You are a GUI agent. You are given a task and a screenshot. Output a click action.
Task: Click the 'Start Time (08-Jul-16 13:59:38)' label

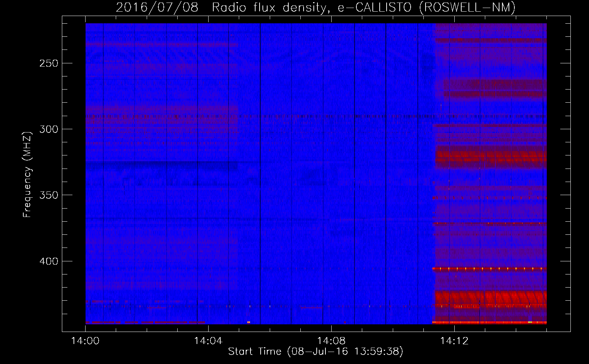[316, 352]
